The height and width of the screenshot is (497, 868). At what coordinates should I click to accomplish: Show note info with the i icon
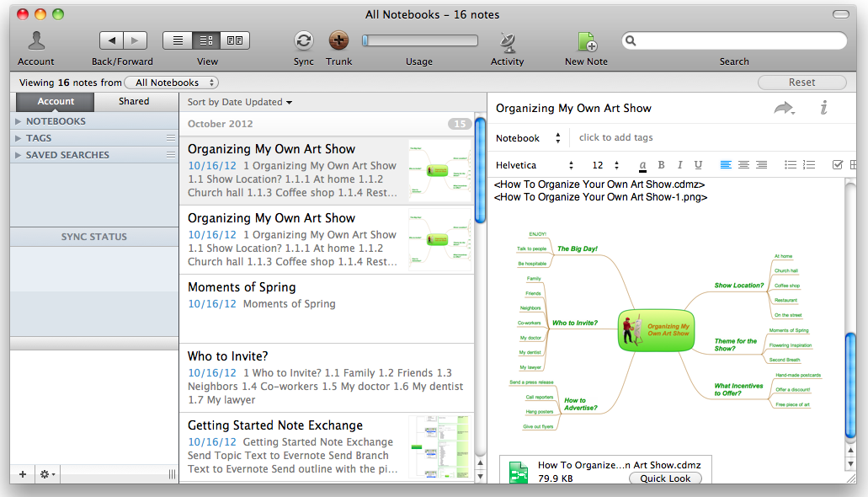tap(823, 108)
